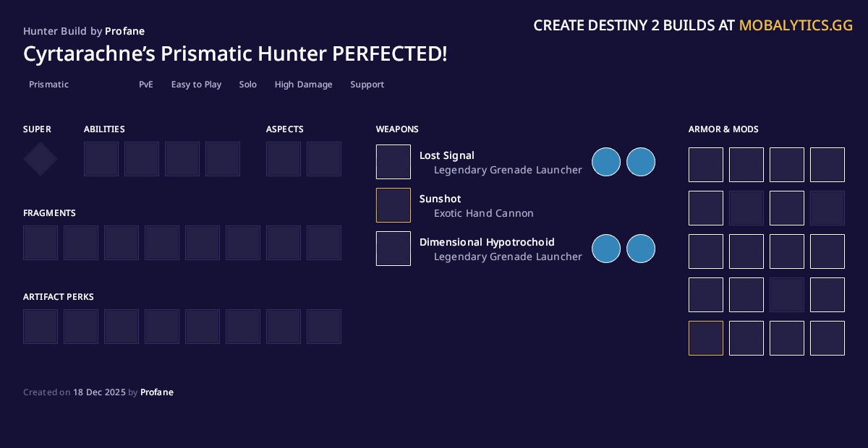Open the Lost Signal weapon icon
Screen dimensions: 868x448
click(x=393, y=162)
